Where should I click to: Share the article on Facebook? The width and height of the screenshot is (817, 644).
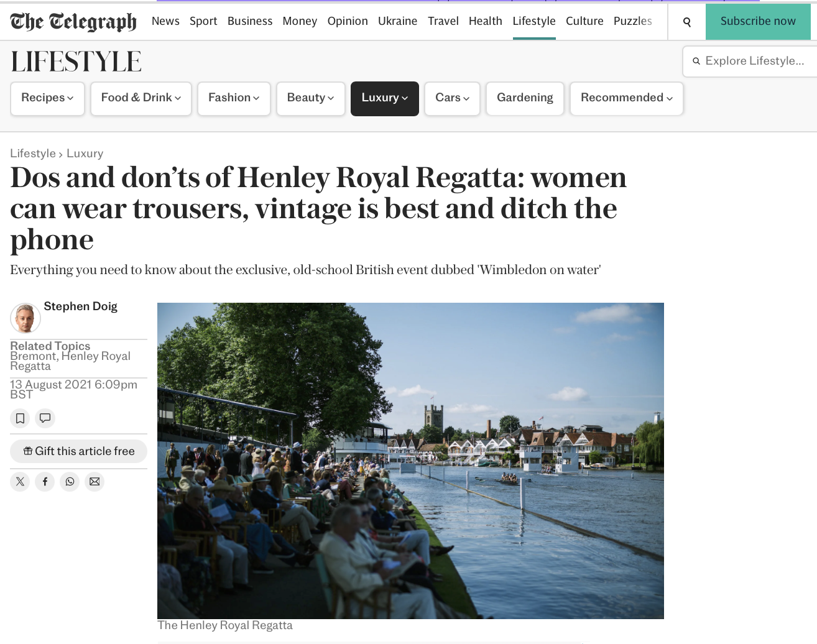point(45,482)
